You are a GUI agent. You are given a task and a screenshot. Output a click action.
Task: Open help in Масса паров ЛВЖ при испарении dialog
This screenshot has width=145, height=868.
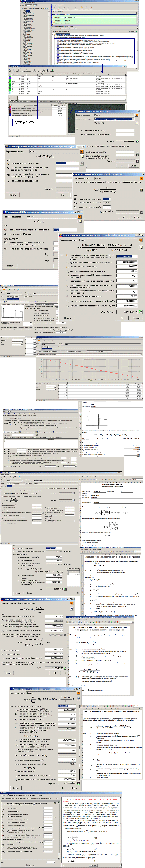click(x=79, y=221)
